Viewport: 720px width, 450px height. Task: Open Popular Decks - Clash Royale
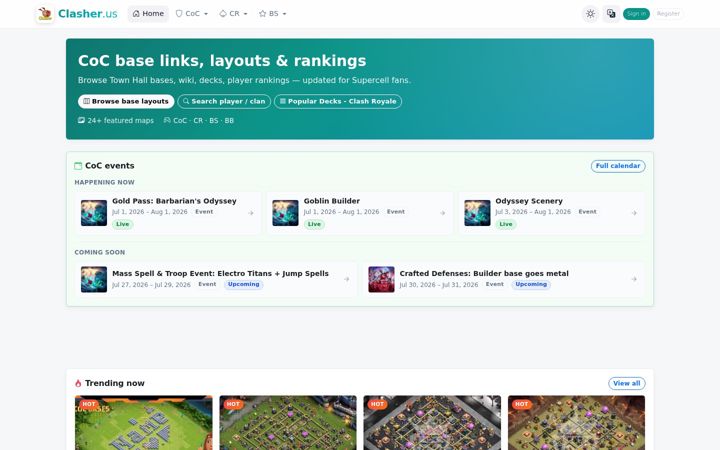pyautogui.click(x=338, y=101)
